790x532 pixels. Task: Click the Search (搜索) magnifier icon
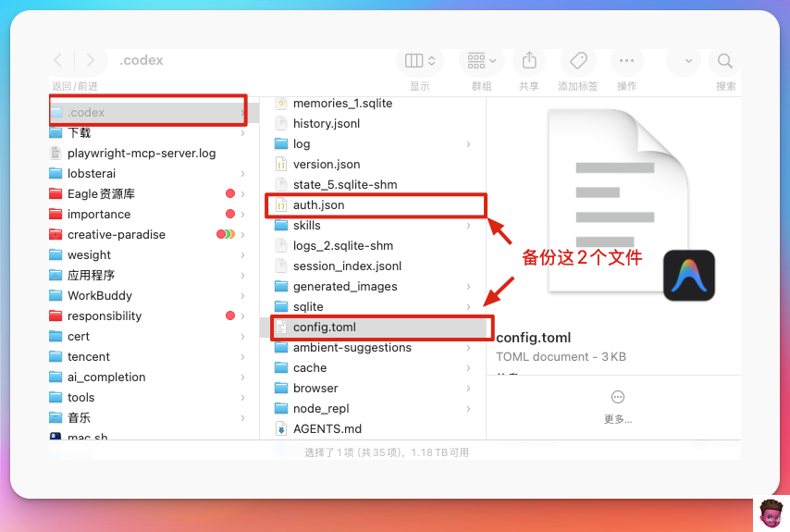coord(725,61)
